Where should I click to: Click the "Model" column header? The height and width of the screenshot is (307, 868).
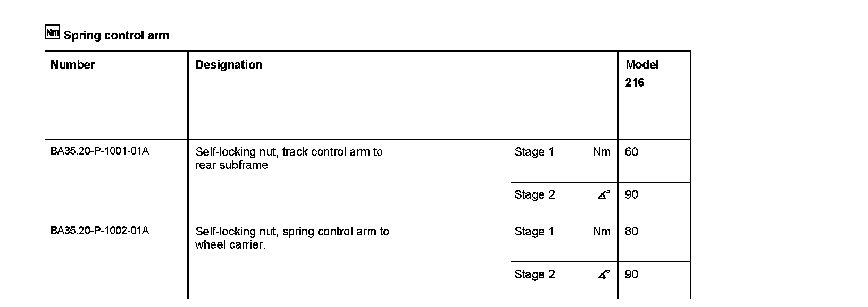(642, 65)
